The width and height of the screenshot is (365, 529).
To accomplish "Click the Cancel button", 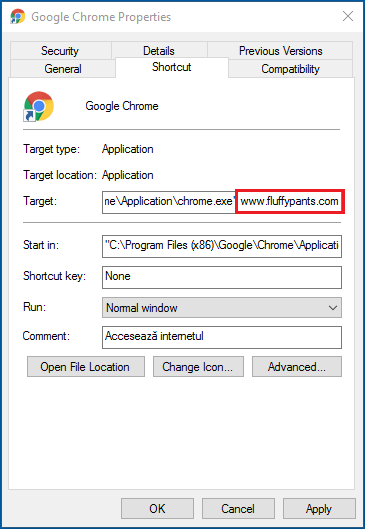I will pos(238,508).
